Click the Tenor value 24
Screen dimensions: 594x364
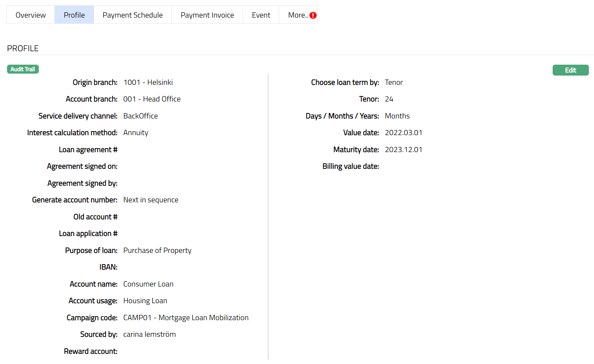point(389,99)
